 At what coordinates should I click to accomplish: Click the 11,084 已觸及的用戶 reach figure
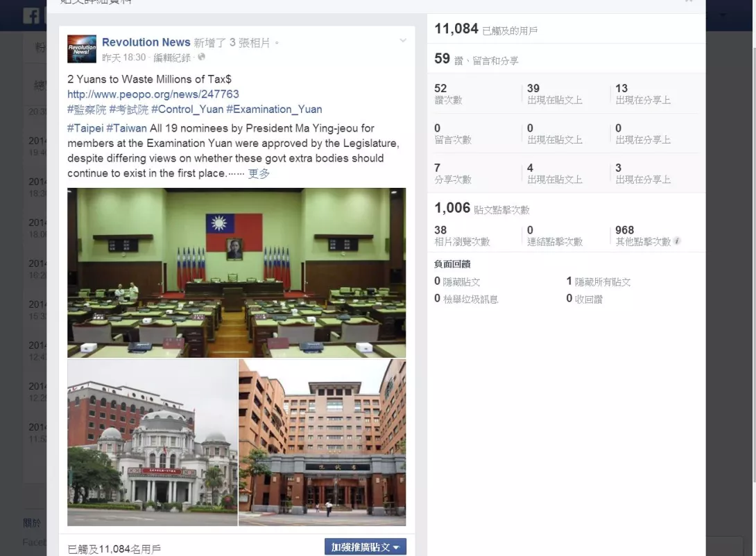coord(486,29)
